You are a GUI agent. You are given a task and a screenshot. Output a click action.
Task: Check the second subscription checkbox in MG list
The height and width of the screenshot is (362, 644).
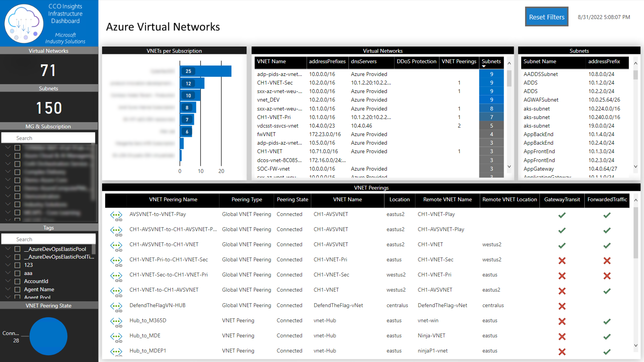pyautogui.click(x=17, y=156)
